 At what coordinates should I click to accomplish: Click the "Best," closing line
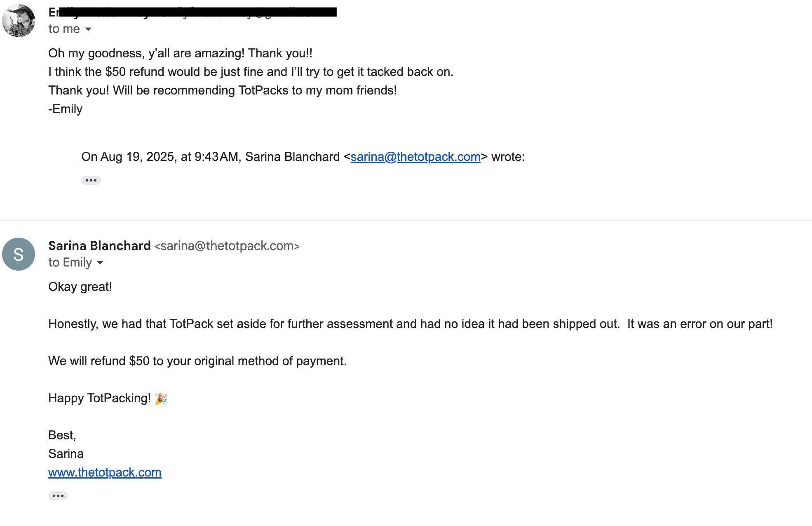click(62, 435)
